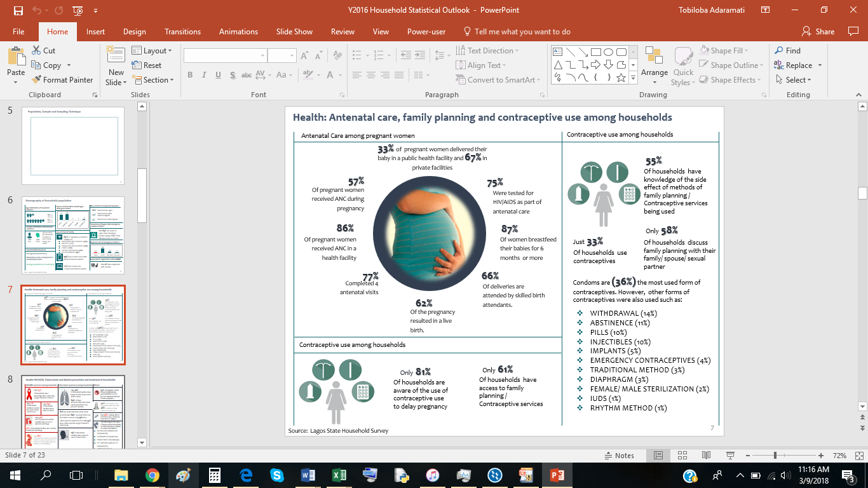Select the Oval shape in gallery
The image size is (868, 488).
609,52
